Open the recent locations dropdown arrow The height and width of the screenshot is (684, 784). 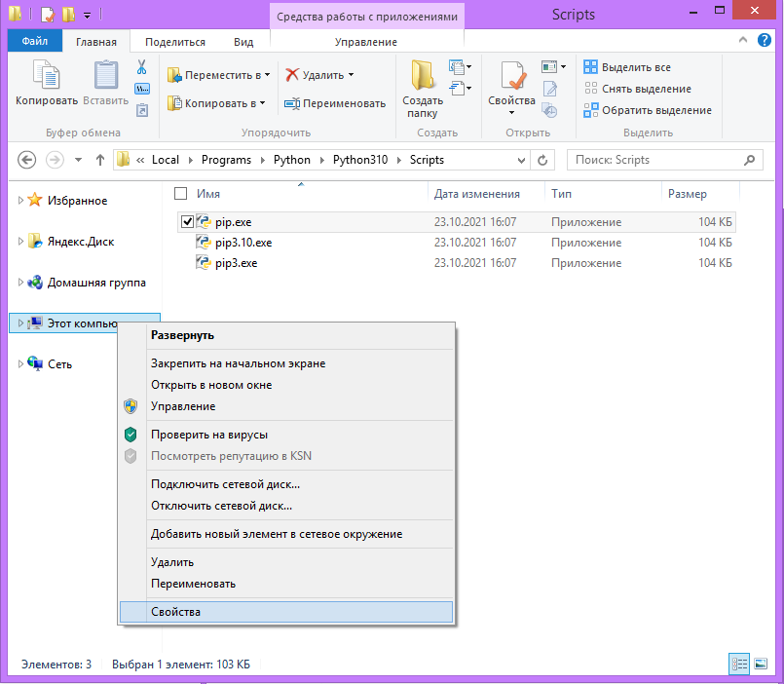coord(78,160)
